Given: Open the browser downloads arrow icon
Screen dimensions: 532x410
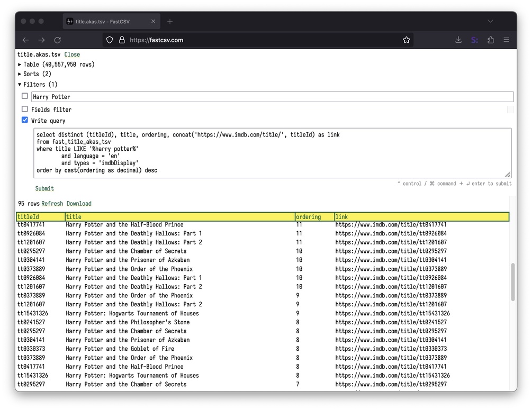Looking at the screenshot, I should (x=458, y=40).
